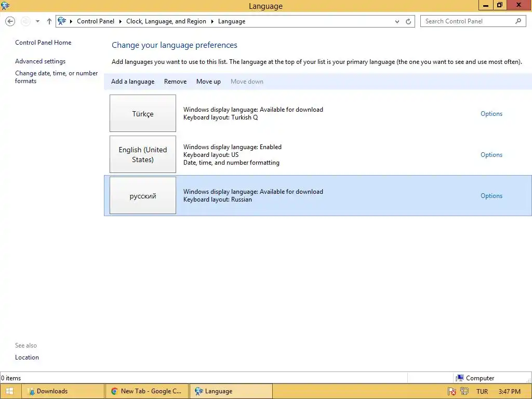Image resolution: width=532 pixels, height=399 pixels.
Task: Click Remove in the language toolbar
Action: tap(176, 82)
